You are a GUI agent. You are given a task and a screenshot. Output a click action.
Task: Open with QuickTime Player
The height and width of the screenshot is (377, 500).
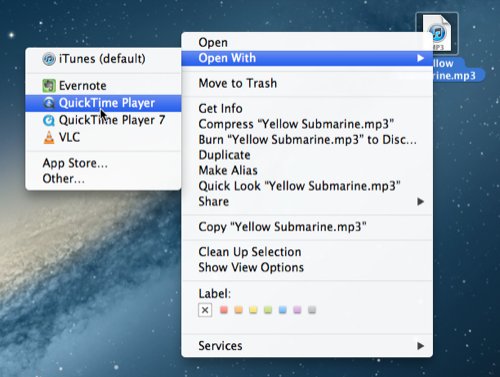tap(103, 103)
